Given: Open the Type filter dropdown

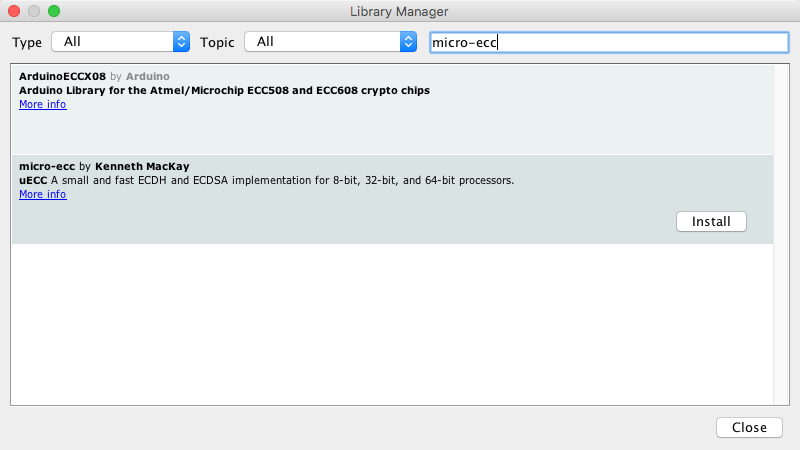Looking at the screenshot, I should coord(120,42).
